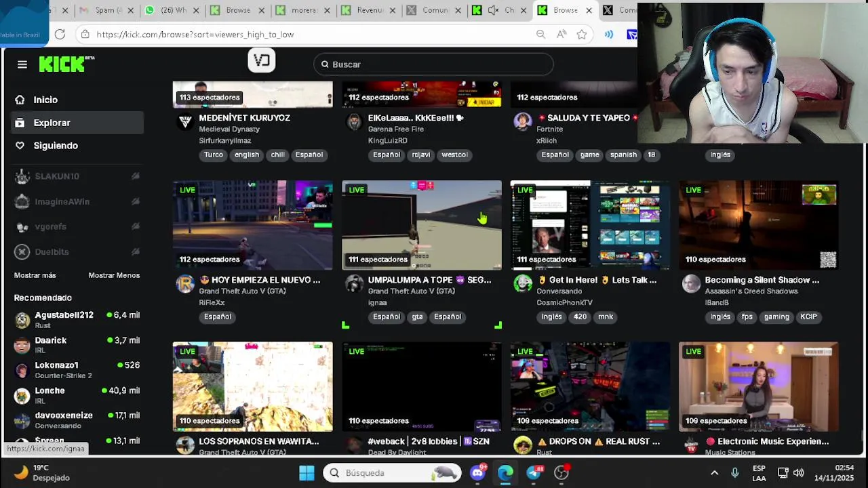
Task: Open recommended channel Lokonazo1
Action: (77, 370)
